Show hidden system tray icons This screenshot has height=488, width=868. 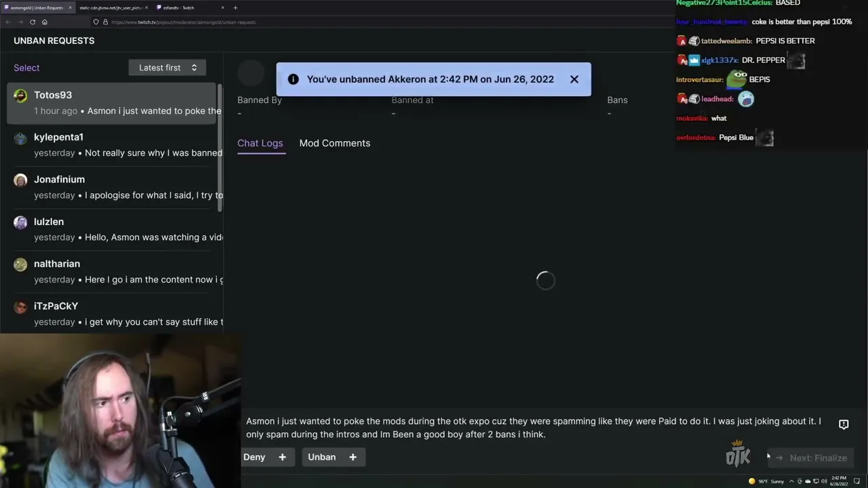(791, 481)
